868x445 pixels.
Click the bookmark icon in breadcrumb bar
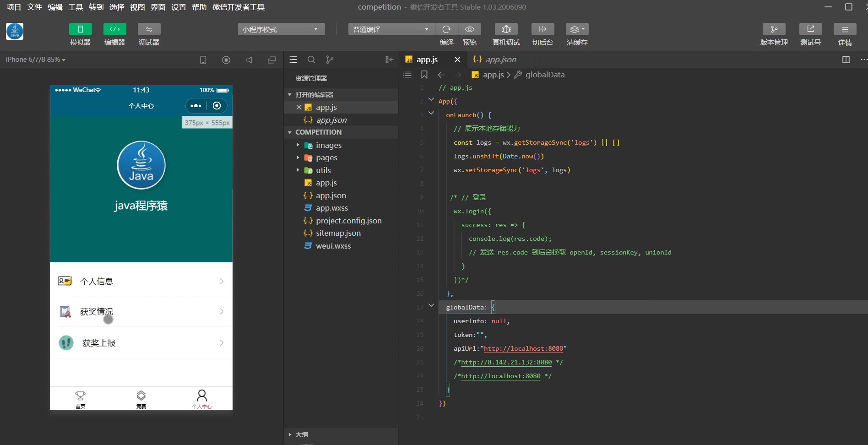(424, 75)
